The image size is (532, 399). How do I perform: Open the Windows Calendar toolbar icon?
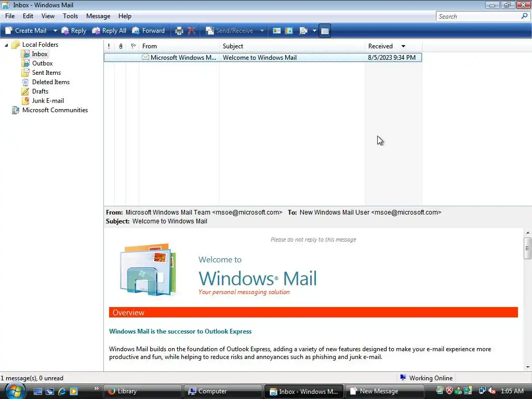click(289, 31)
